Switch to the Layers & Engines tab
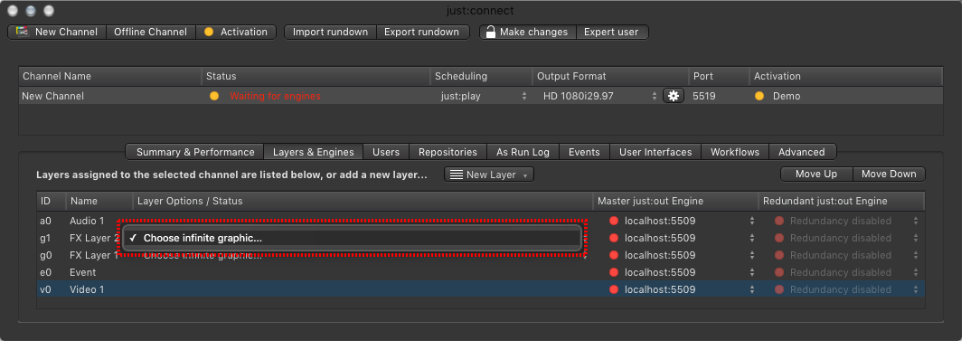The width and height of the screenshot is (980, 359). pos(313,152)
